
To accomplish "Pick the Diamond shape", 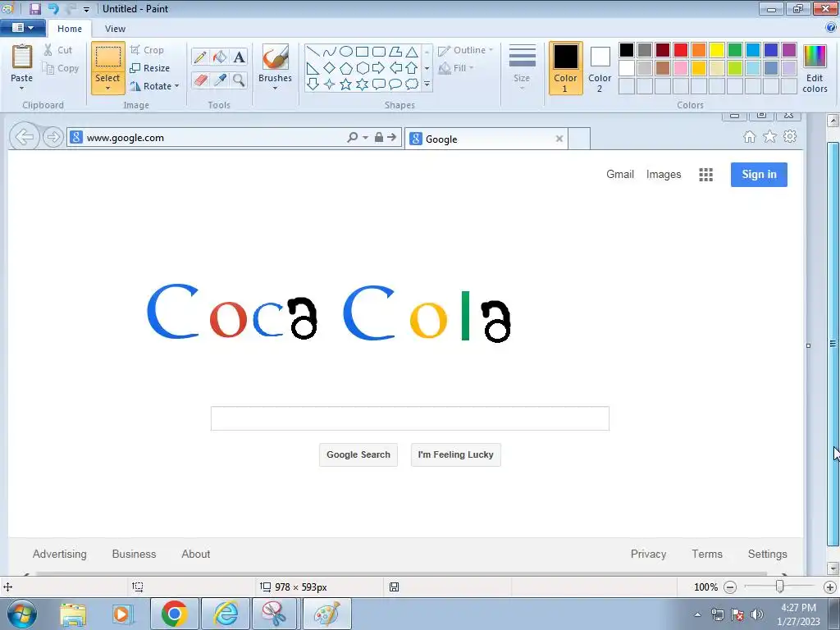I will pyautogui.click(x=330, y=68).
